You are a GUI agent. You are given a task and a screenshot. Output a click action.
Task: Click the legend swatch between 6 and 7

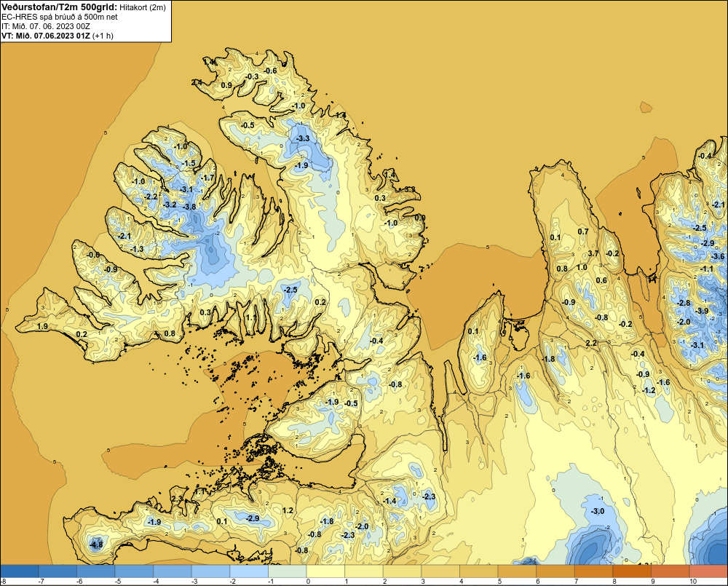coord(555,571)
